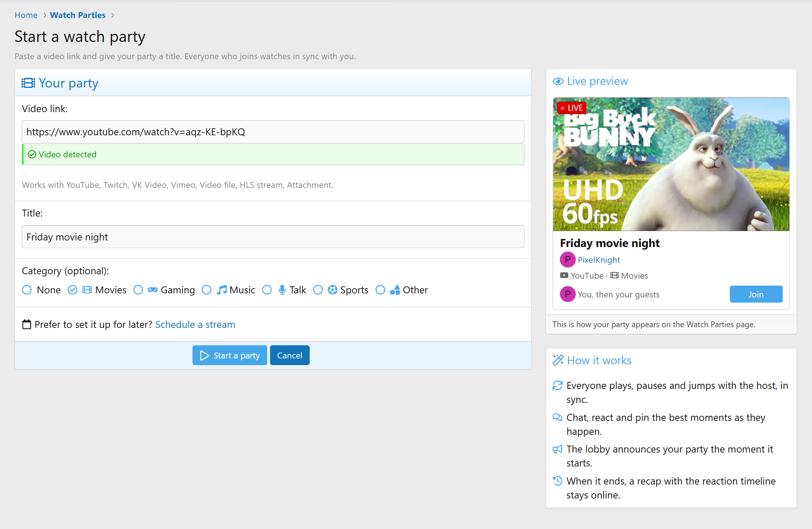
Task: Click the chat bubbles icon in How it works
Action: pos(557,417)
